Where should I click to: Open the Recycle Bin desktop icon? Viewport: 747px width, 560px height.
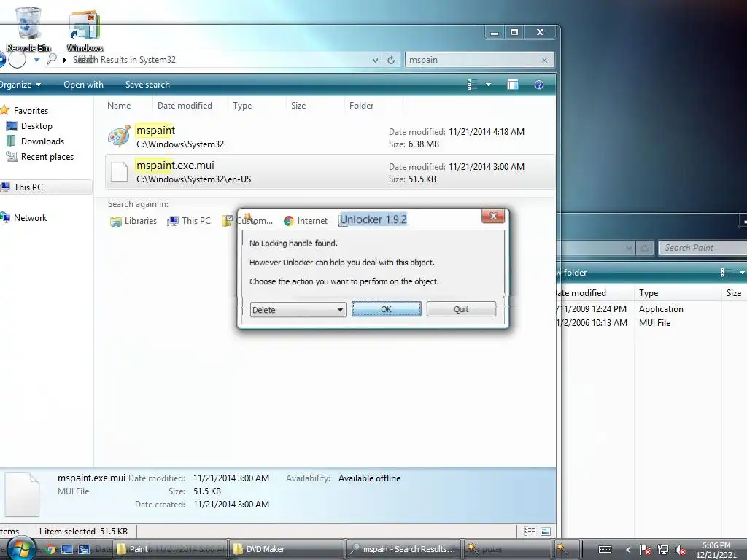click(x=28, y=29)
